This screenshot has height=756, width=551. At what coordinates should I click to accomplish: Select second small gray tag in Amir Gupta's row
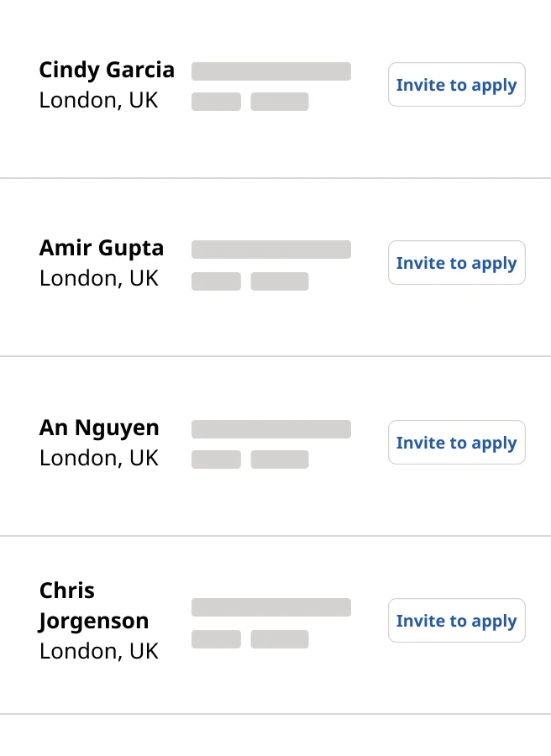[280, 281]
